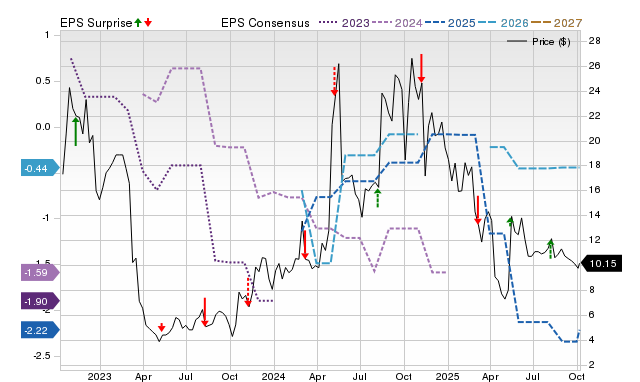This screenshot has height=382, width=640.
Task: Click the 2027 legend label
Action: [568, 23]
